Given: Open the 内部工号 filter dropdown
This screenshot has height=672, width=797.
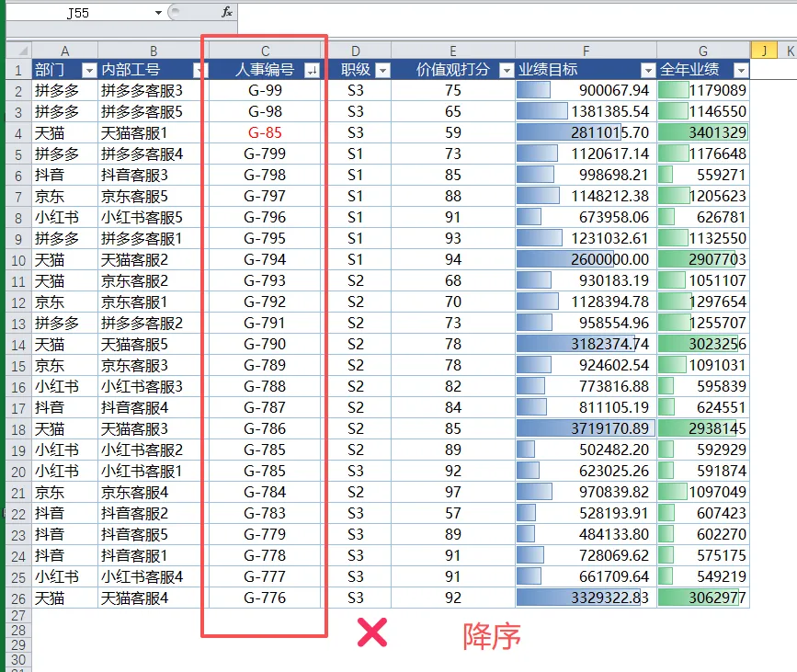Looking at the screenshot, I should click(201, 70).
